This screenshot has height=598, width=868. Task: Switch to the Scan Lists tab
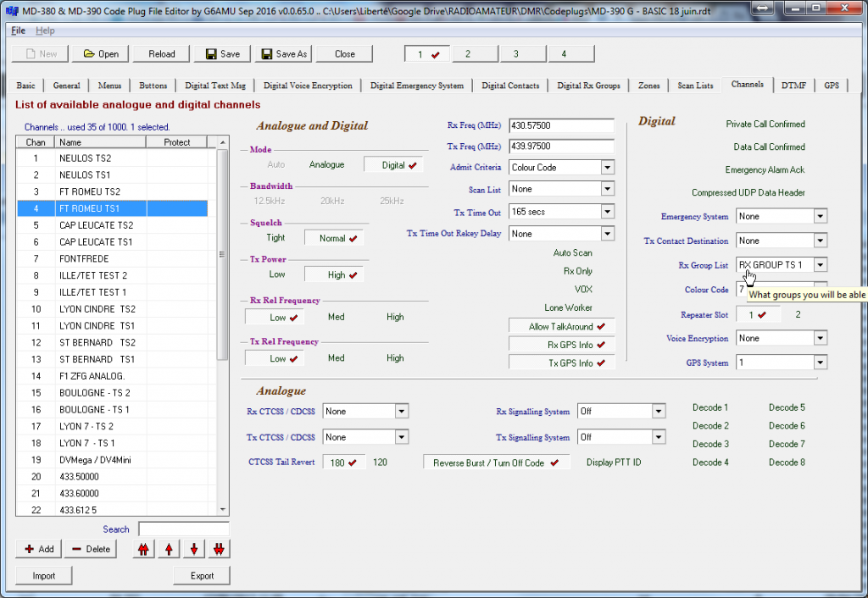(x=695, y=86)
